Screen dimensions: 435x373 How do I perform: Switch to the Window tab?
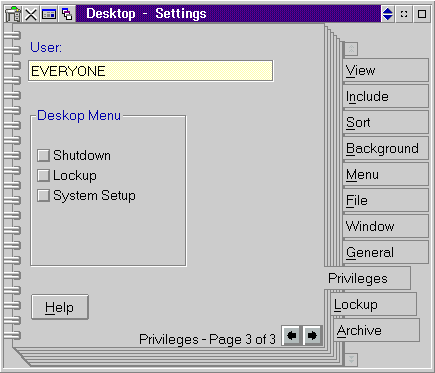(x=385, y=226)
